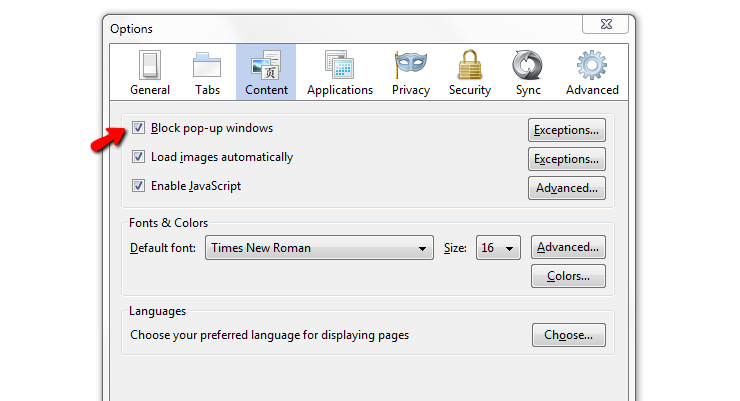740x401 pixels.
Task: Close the Options dialog window
Action: (x=605, y=24)
